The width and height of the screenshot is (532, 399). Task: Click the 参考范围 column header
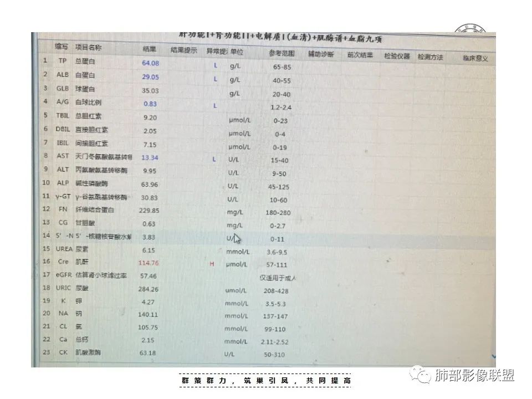[x=282, y=53]
